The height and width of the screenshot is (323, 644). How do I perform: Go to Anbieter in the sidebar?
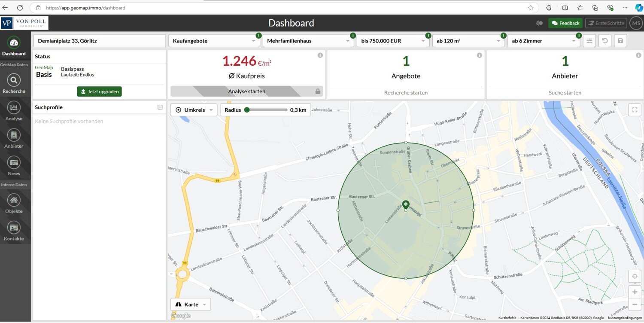(x=14, y=139)
